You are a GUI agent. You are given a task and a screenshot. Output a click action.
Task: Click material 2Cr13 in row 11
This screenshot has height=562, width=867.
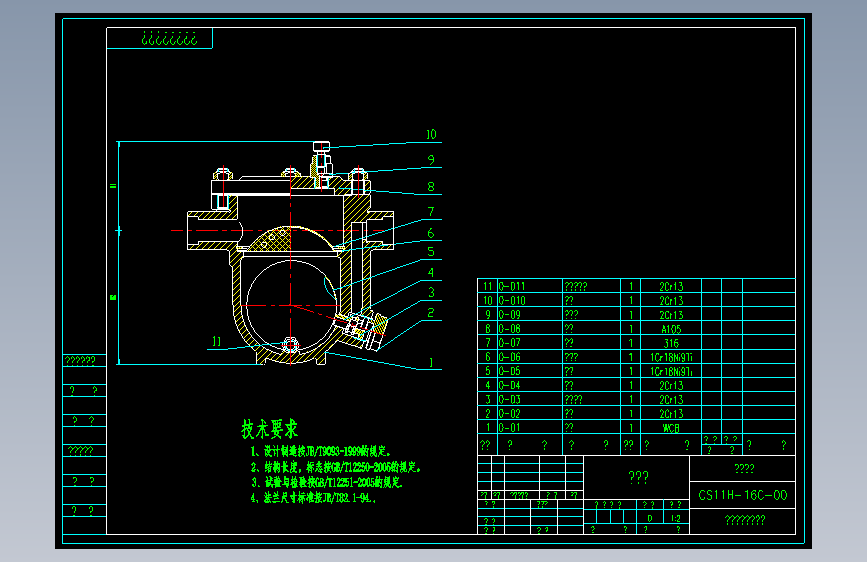[671, 287]
